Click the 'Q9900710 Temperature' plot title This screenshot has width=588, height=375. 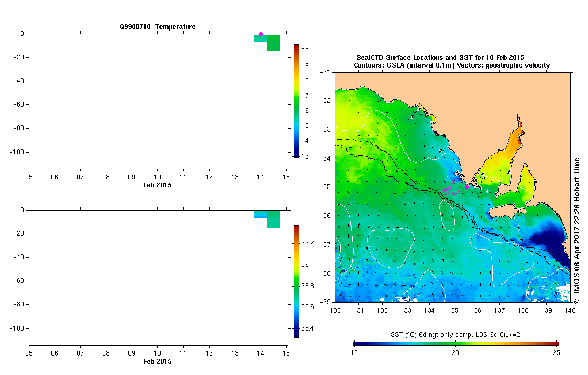coord(157,27)
